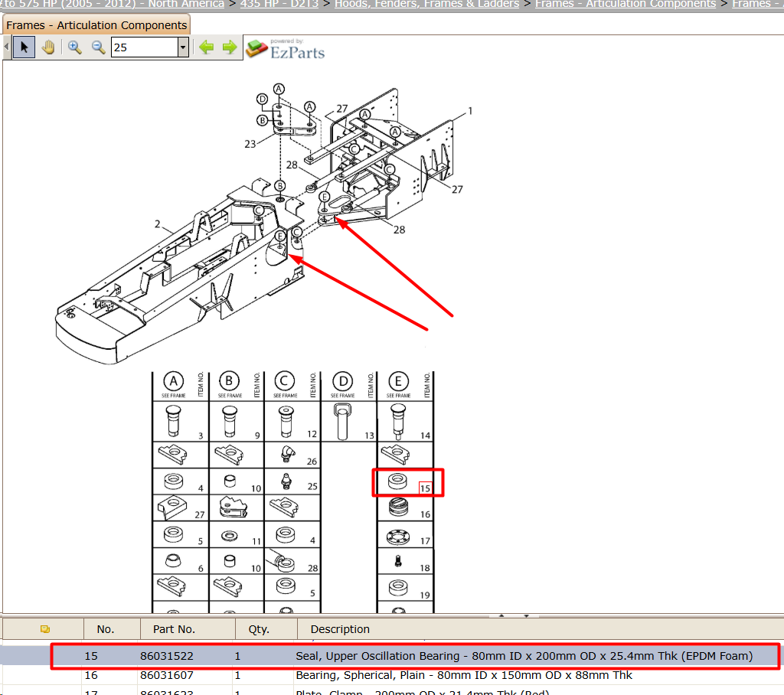Open Frames - Articulation Components breadcrumb link
Screen dimensions: 784x695
(x=625, y=4)
